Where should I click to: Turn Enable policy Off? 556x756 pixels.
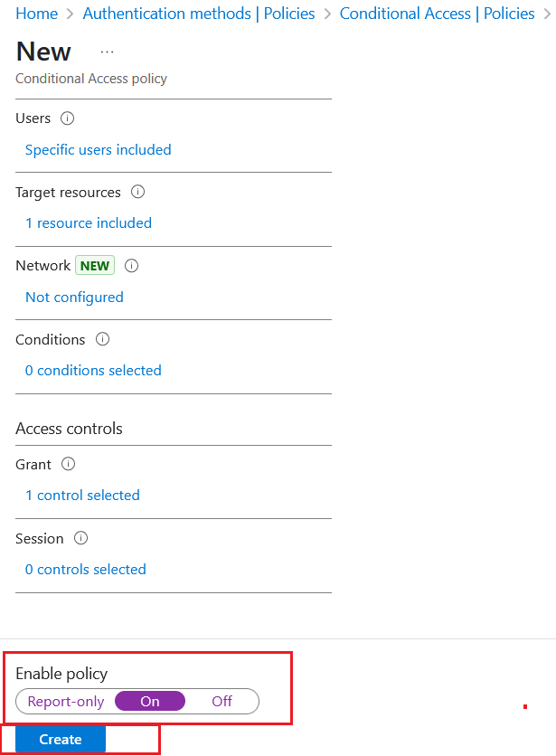[x=221, y=701]
